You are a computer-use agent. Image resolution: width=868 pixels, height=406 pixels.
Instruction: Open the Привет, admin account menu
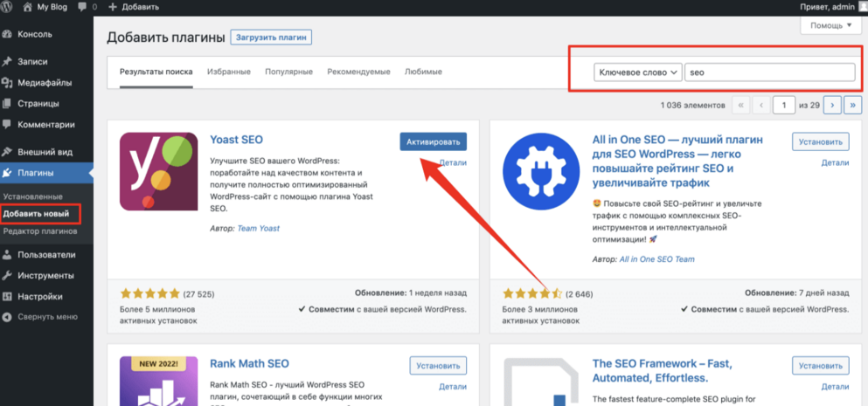[x=832, y=7]
